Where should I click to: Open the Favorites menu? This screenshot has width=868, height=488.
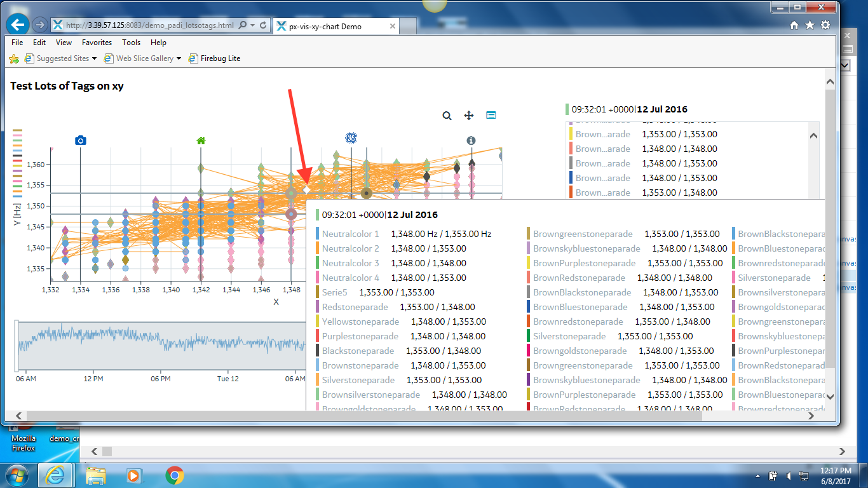[97, 43]
